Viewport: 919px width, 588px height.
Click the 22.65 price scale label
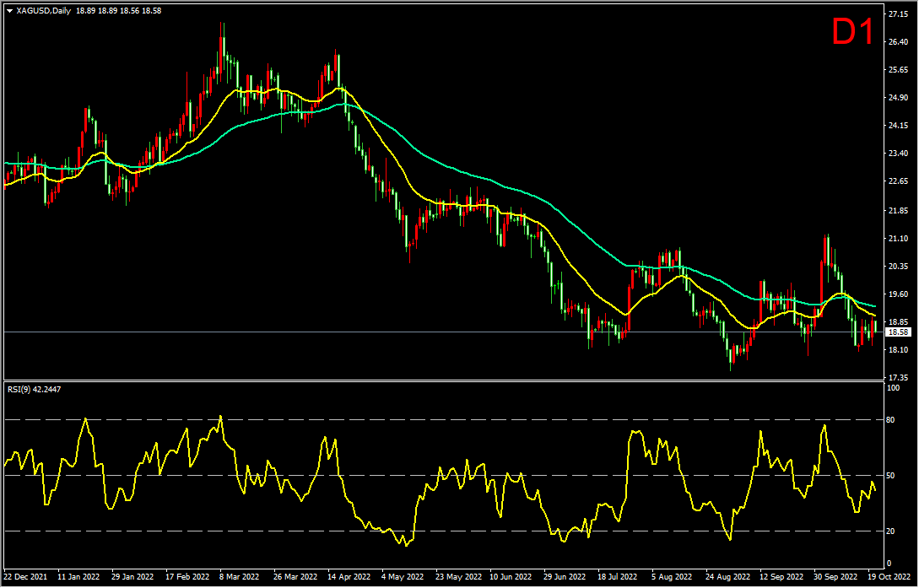(x=899, y=182)
